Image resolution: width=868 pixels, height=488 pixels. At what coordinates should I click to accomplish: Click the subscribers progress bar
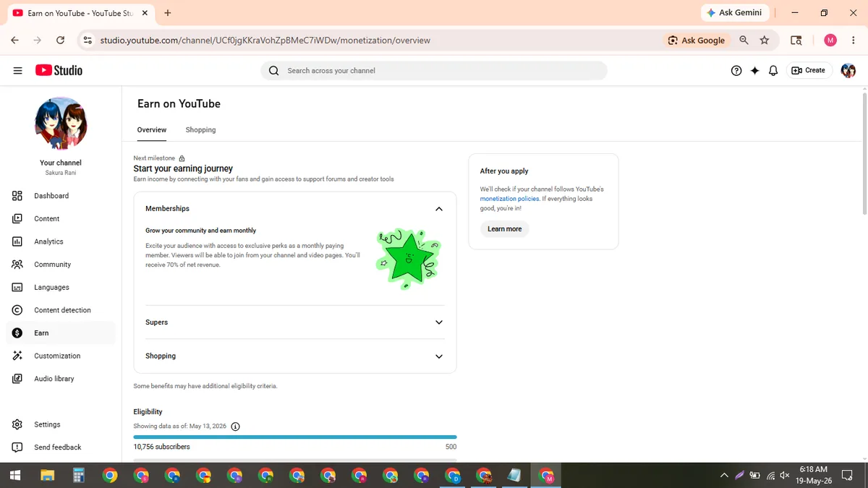click(295, 437)
